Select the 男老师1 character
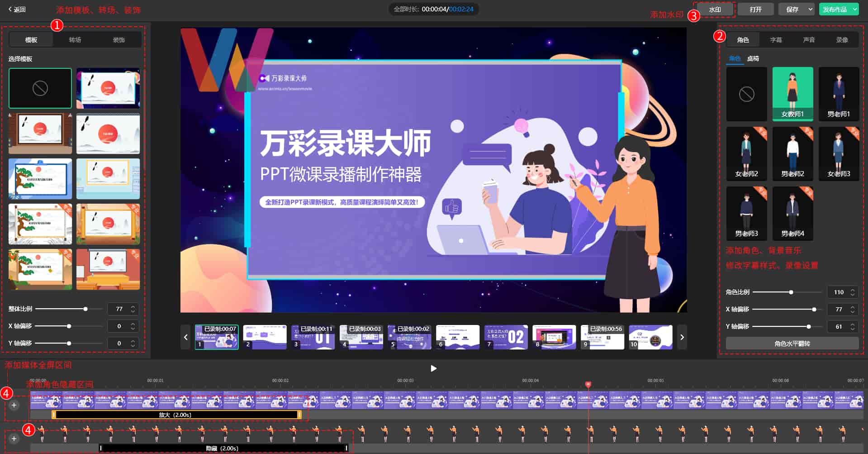This screenshot has height=454, width=868. tap(839, 94)
